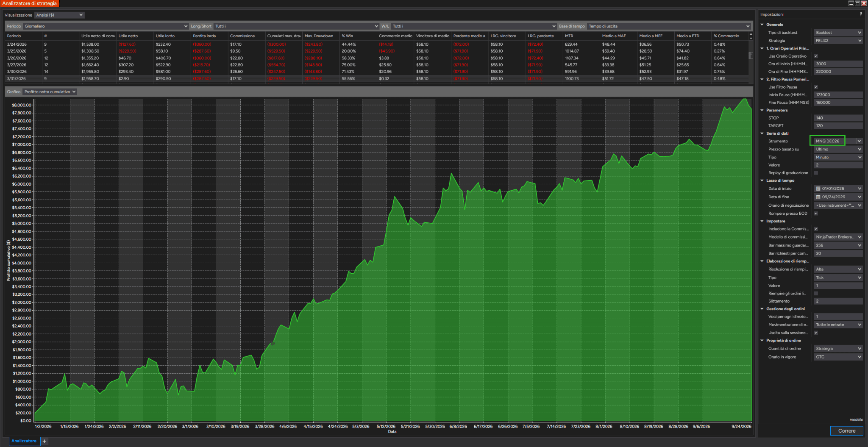Add a new tab with the plus icon
Viewport: 868px width, 447px height.
(44, 441)
